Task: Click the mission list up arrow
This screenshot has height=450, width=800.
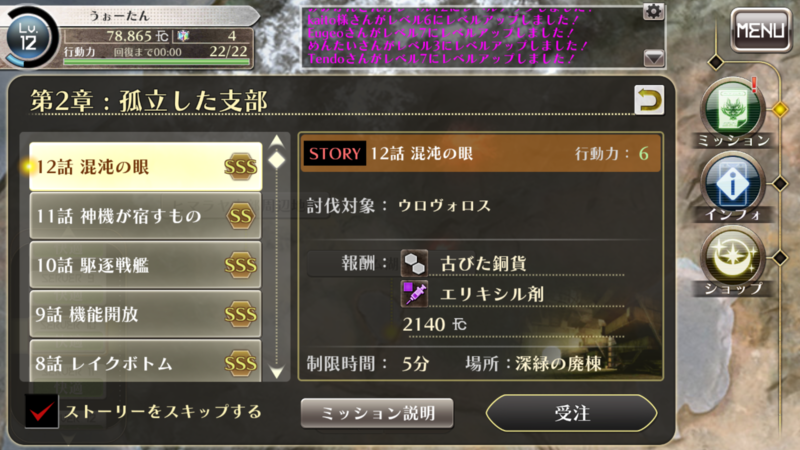Action: [277, 141]
